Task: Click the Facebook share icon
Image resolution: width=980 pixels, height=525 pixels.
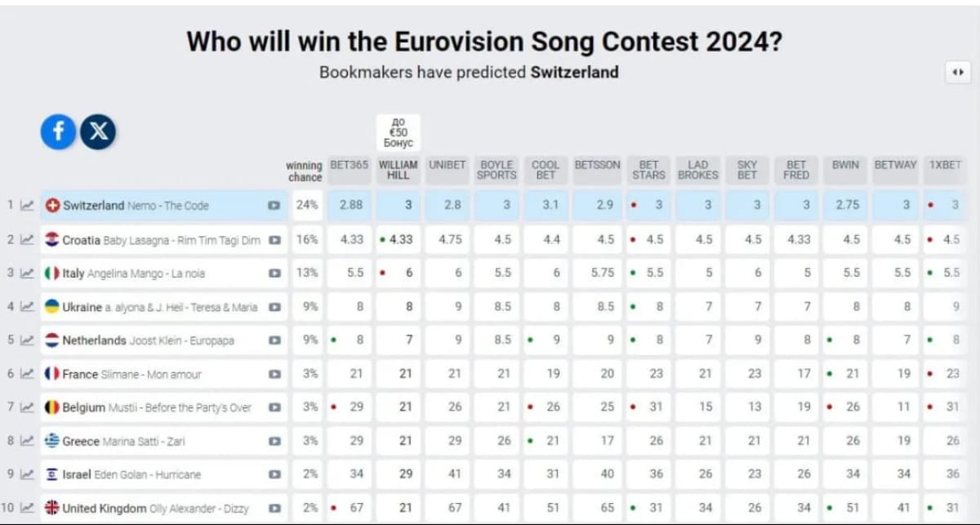Action: coord(58,131)
